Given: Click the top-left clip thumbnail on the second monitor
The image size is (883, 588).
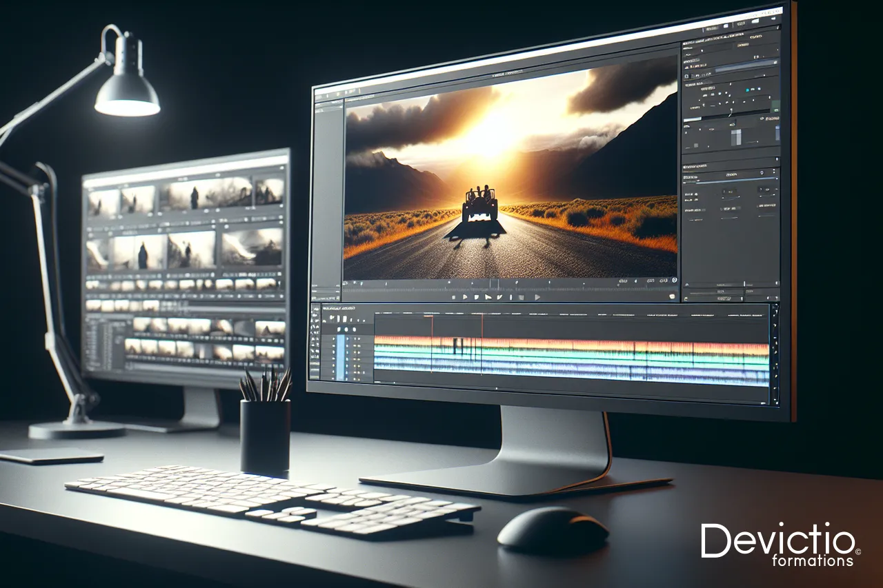Looking at the screenshot, I should pos(103,203).
